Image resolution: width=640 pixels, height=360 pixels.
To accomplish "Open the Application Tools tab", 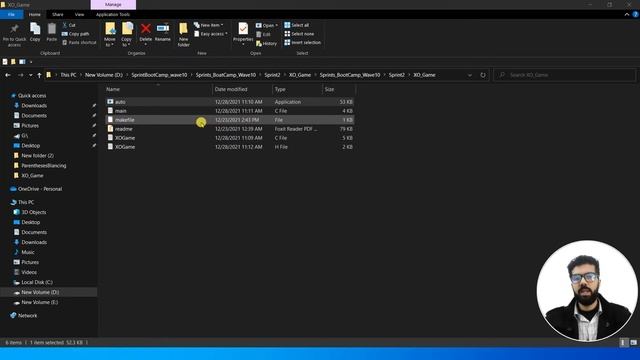I will tap(113, 14).
